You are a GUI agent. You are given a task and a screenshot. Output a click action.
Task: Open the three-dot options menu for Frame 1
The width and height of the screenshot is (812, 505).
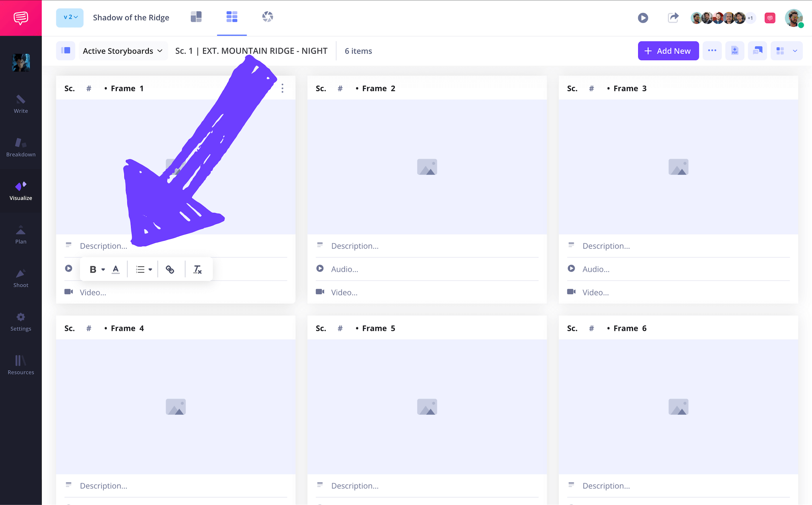pos(283,88)
